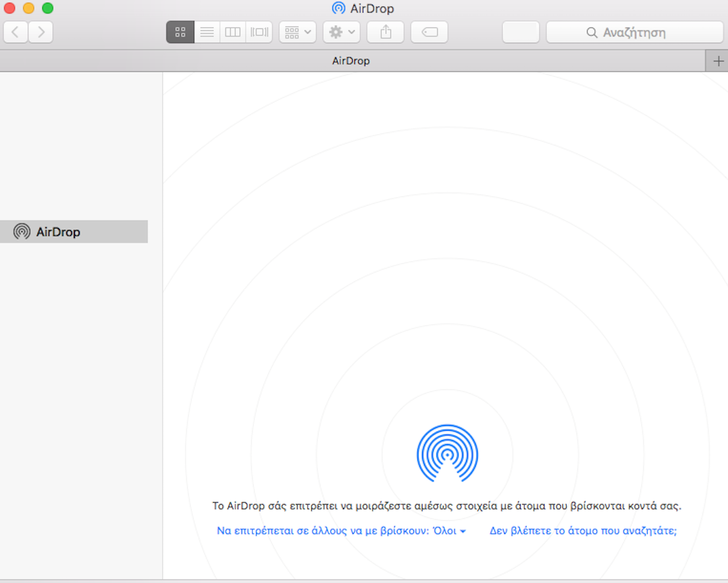The image size is (728, 583).
Task: Switch to Cover Flow view
Action: point(259,32)
